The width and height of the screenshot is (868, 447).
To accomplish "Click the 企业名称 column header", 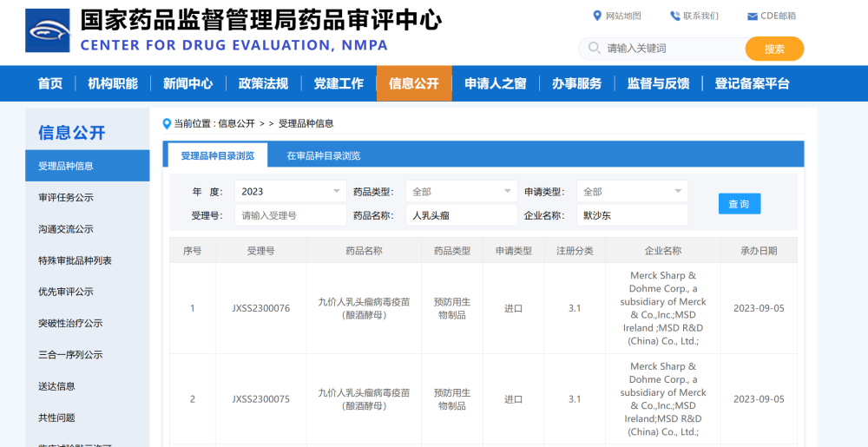I will coord(662,251).
